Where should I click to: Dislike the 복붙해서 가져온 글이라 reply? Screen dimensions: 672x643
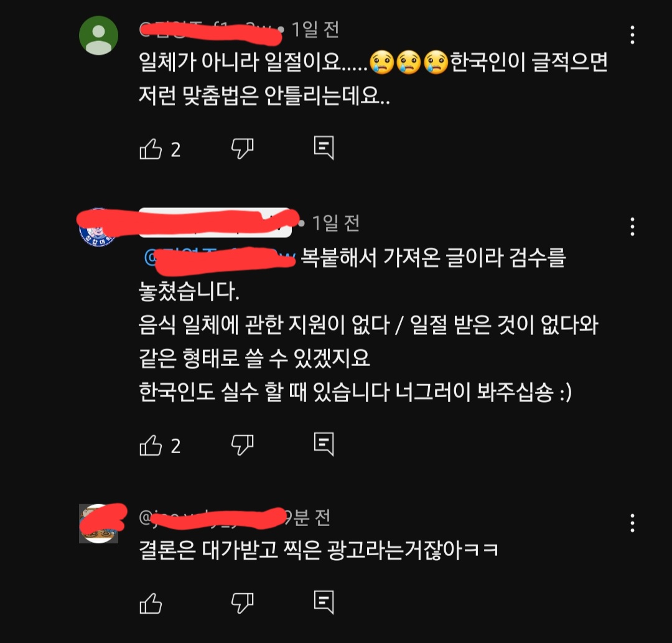[x=243, y=445]
